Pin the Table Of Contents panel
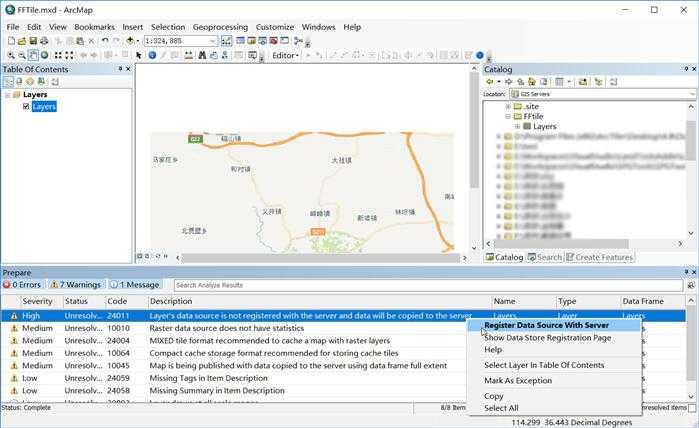Viewport: 699px width, 428px height. [120, 69]
